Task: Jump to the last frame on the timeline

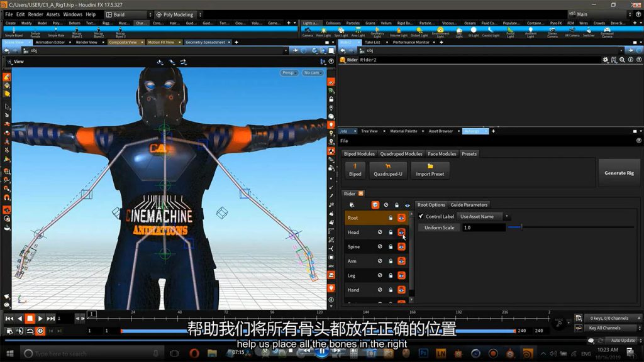Action: click(x=50, y=319)
